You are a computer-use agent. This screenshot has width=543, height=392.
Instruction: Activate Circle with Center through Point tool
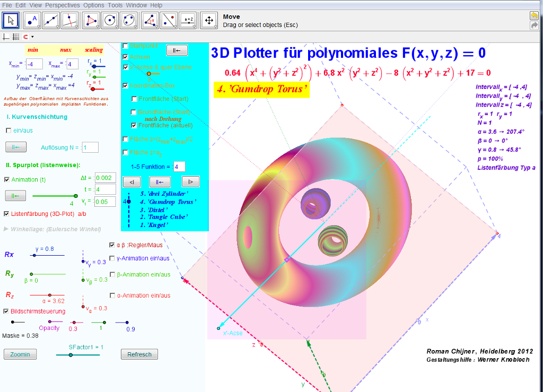point(110,20)
